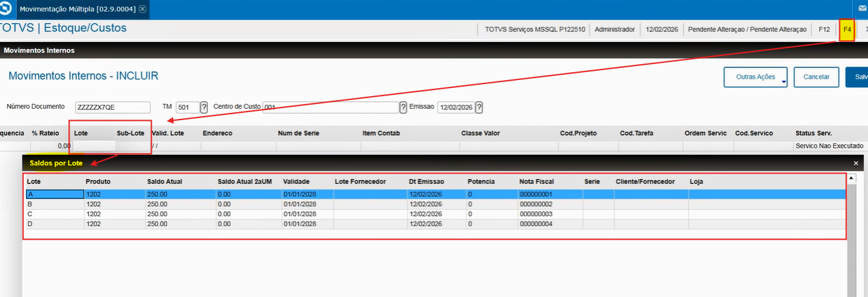Click the F4 shortcut button
Image resolution: width=868 pixels, height=297 pixels.
(847, 30)
